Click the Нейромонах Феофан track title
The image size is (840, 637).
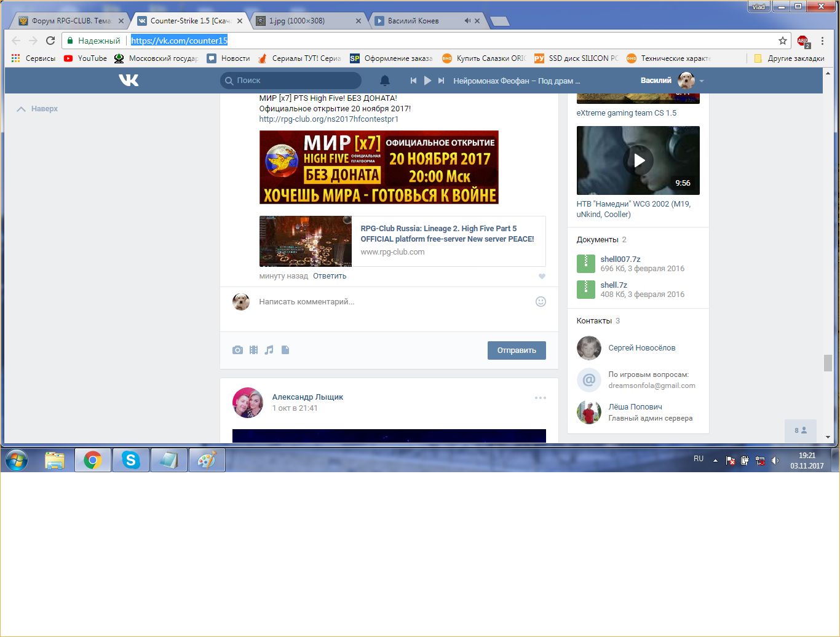click(x=517, y=81)
